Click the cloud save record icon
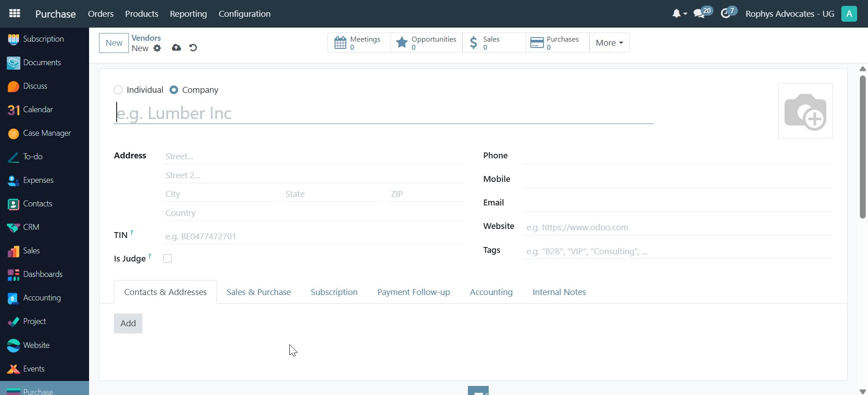Viewport: 868px width, 395px height. [x=176, y=48]
